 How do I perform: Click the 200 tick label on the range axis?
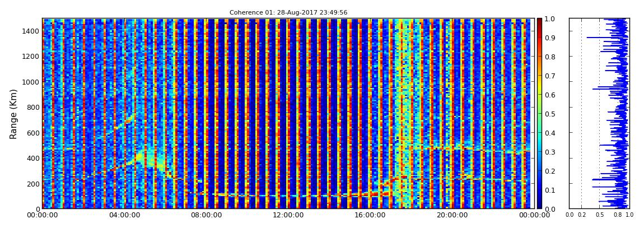coord(33,184)
